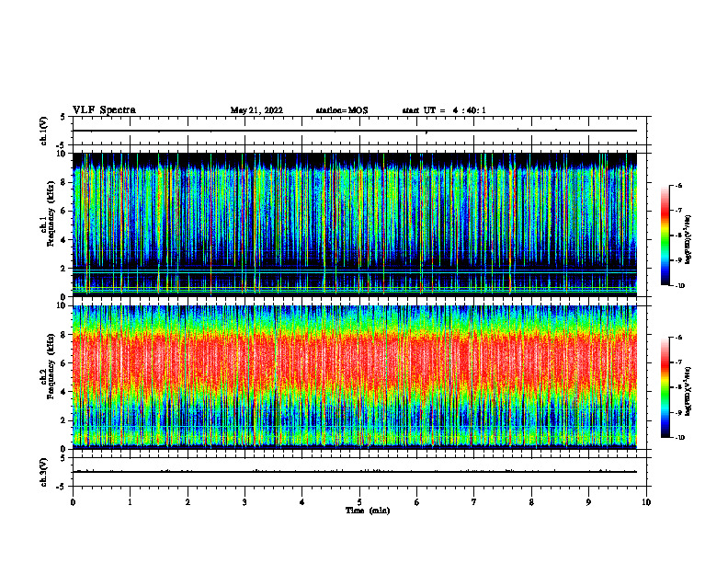This screenshot has width=728, height=563.
Task: Click time axis tick label "2"
Action: pyautogui.click(x=188, y=502)
